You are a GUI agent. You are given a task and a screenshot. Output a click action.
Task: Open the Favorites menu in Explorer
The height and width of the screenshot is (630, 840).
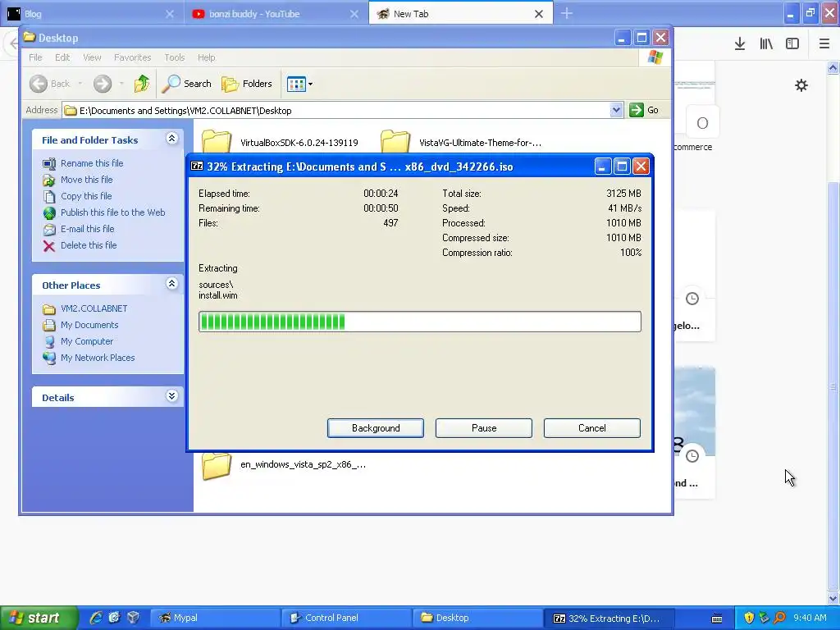132,57
